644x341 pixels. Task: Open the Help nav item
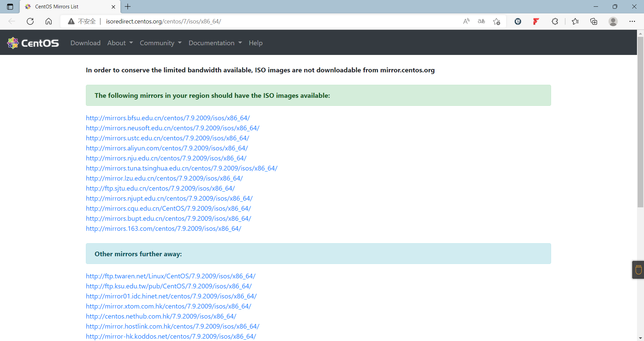point(256,43)
